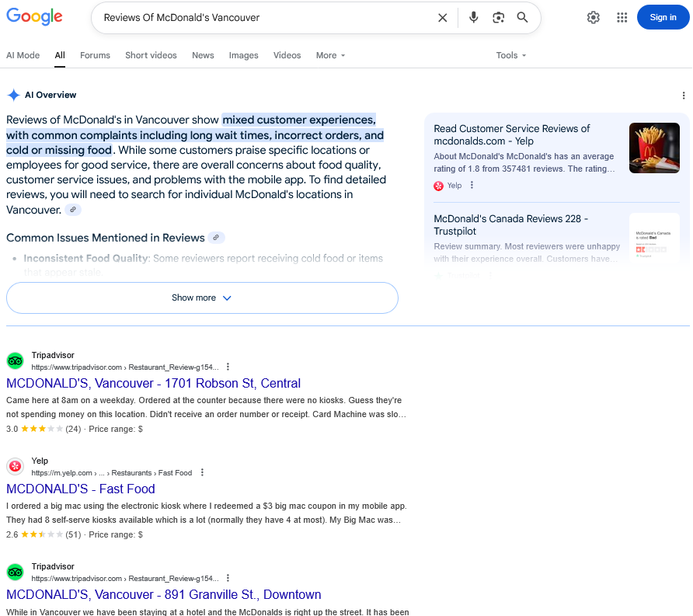Switch to AI Mode tab
Viewport: 693px width, 616px height.
click(23, 55)
